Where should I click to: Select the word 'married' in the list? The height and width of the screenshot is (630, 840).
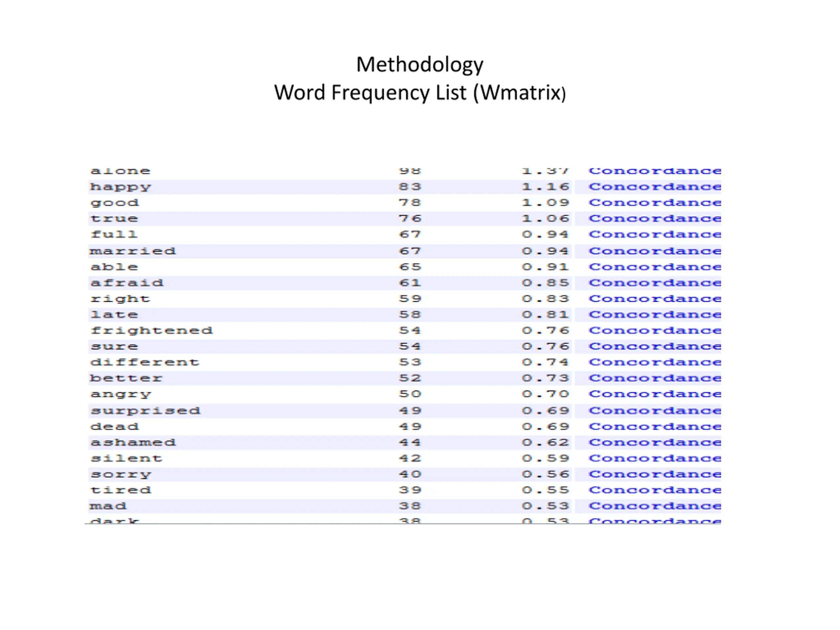click(133, 251)
